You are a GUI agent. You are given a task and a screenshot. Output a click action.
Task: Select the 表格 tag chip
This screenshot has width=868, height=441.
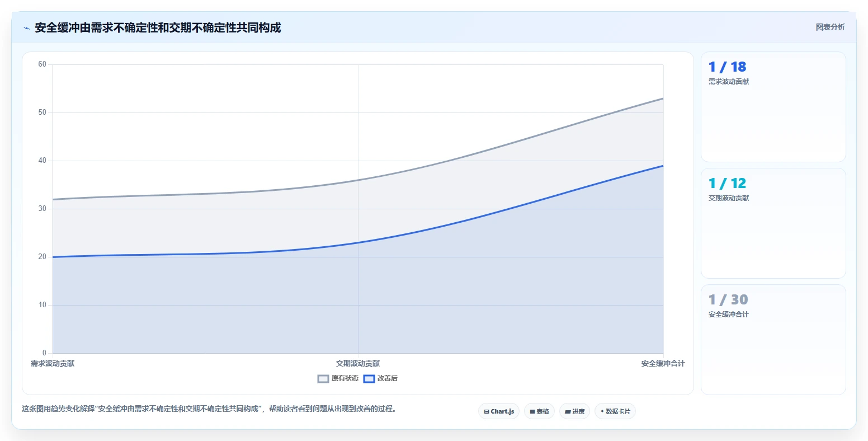(539, 411)
